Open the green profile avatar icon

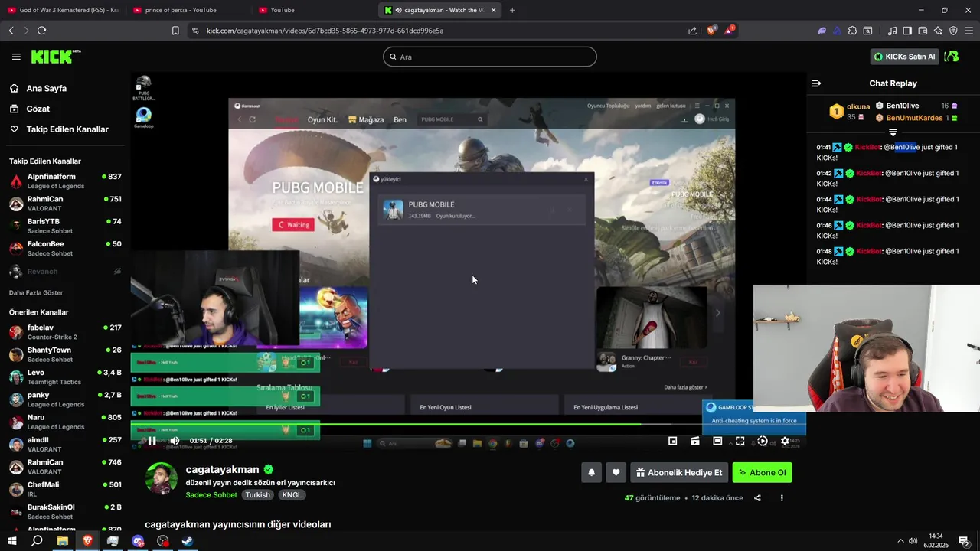[x=952, y=57]
